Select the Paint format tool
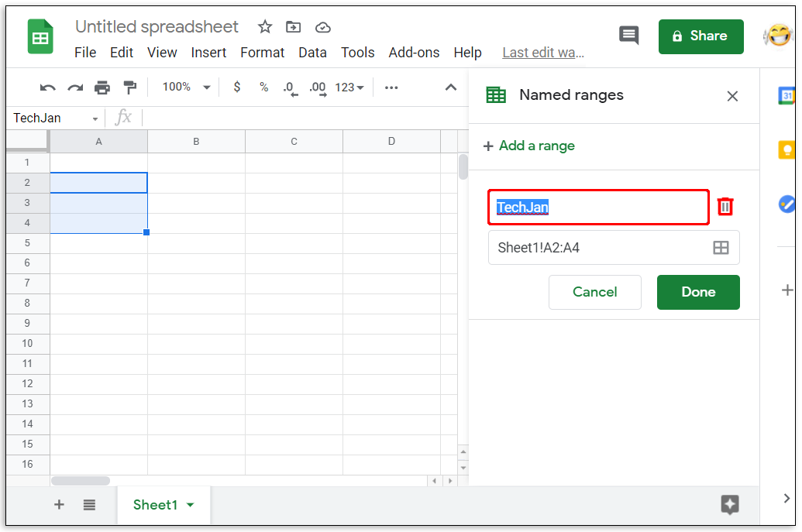 click(130, 87)
